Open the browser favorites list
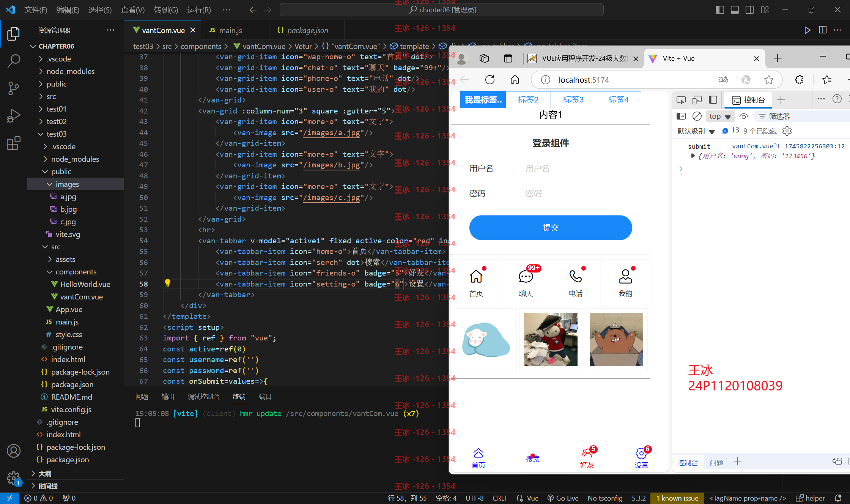Image resolution: width=850 pixels, height=504 pixels. click(827, 80)
